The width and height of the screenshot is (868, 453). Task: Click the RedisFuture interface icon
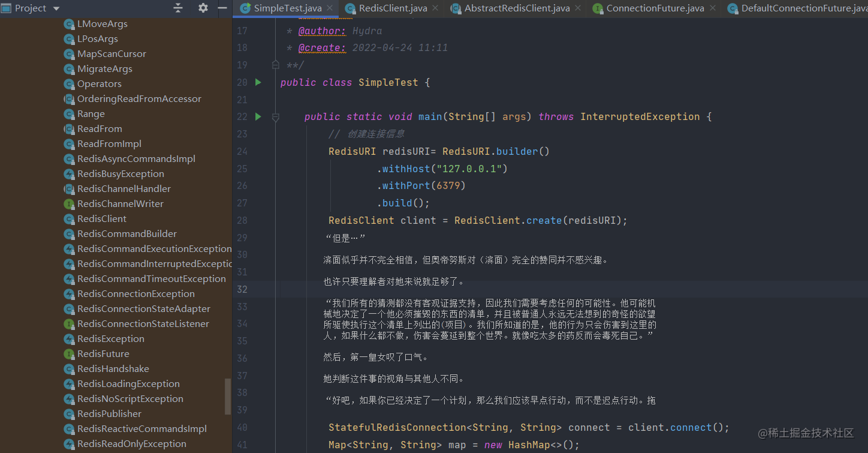coord(69,354)
